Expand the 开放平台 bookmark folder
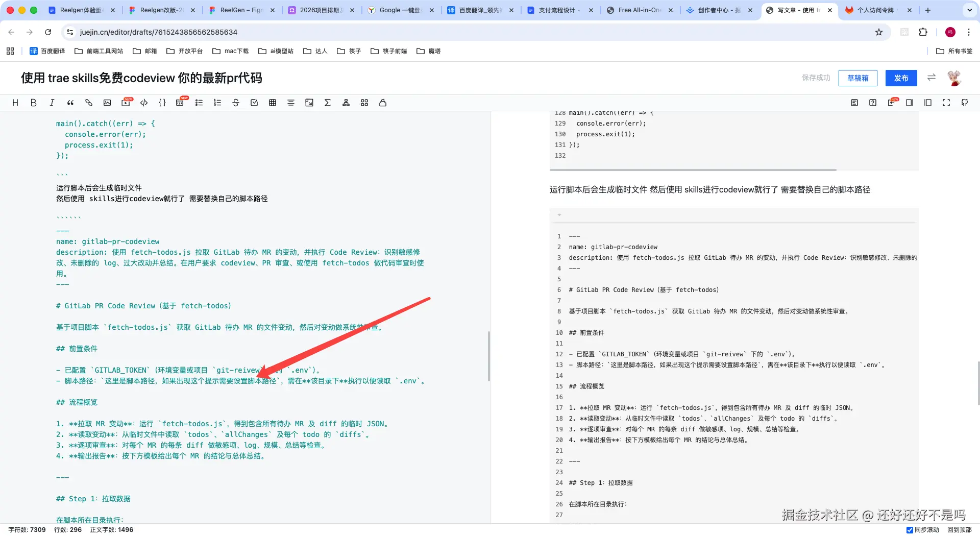The width and height of the screenshot is (980, 536). [185, 51]
